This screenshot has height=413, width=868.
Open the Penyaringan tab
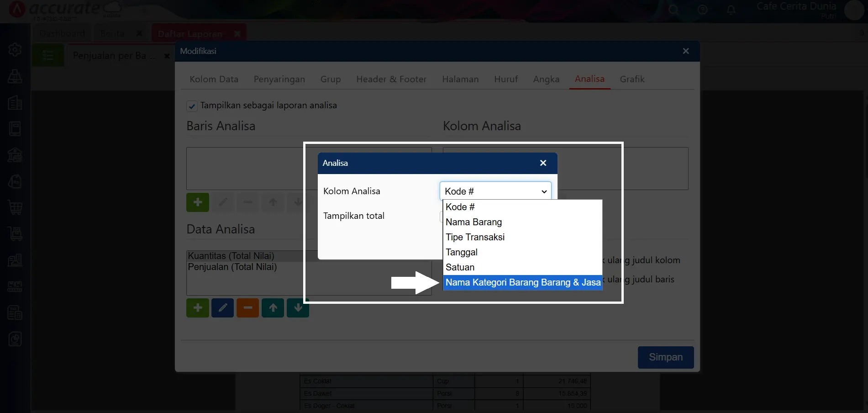tap(279, 79)
